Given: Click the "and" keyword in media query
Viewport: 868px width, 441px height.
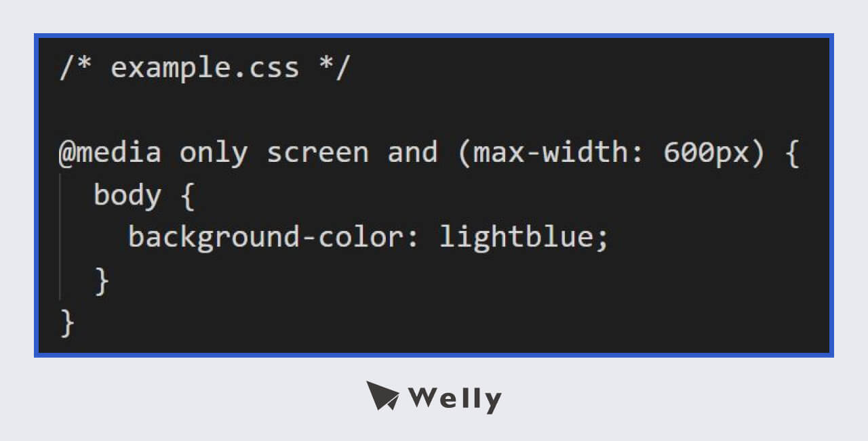Looking at the screenshot, I should [412, 153].
